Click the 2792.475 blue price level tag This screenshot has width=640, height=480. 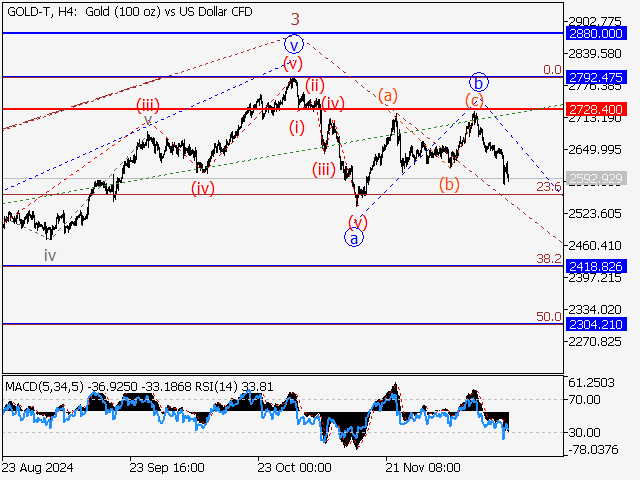click(x=595, y=76)
